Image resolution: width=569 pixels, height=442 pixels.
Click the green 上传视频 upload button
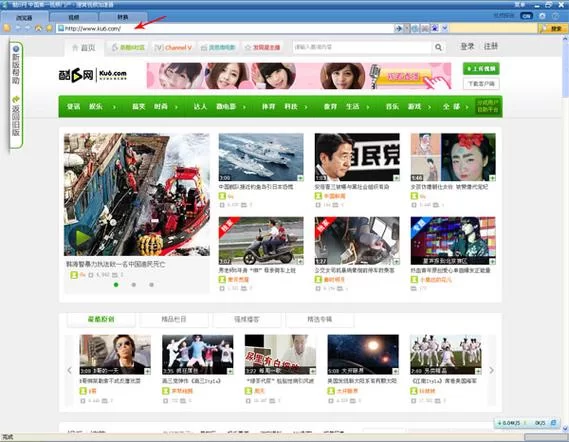pyautogui.click(x=481, y=69)
